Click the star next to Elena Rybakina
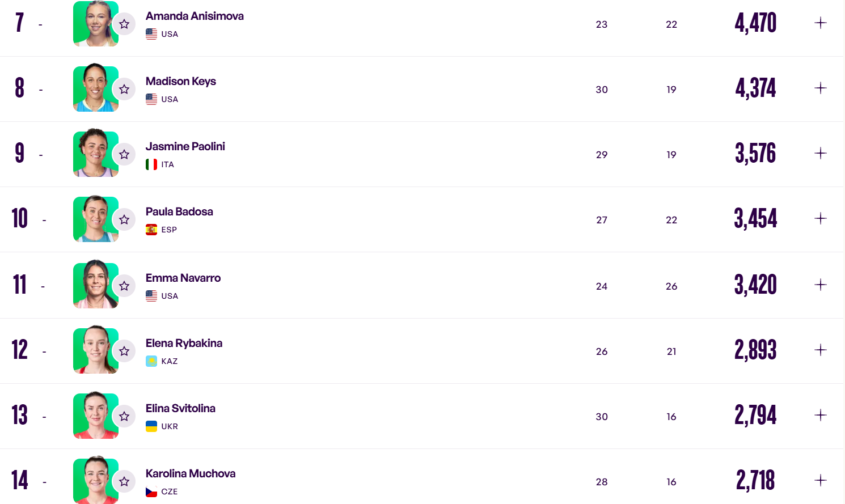This screenshot has height=504, width=845. (124, 351)
